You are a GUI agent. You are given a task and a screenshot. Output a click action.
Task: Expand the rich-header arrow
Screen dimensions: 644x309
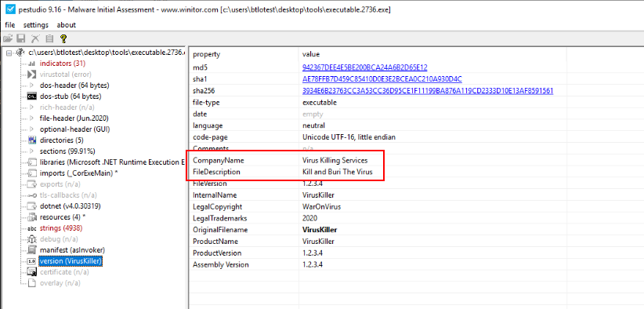click(31, 107)
